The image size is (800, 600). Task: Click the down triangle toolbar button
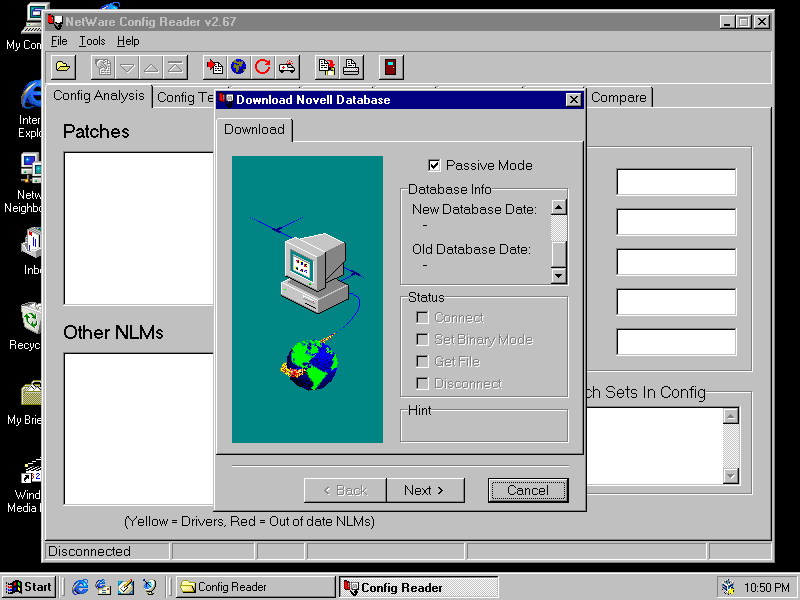(127, 67)
